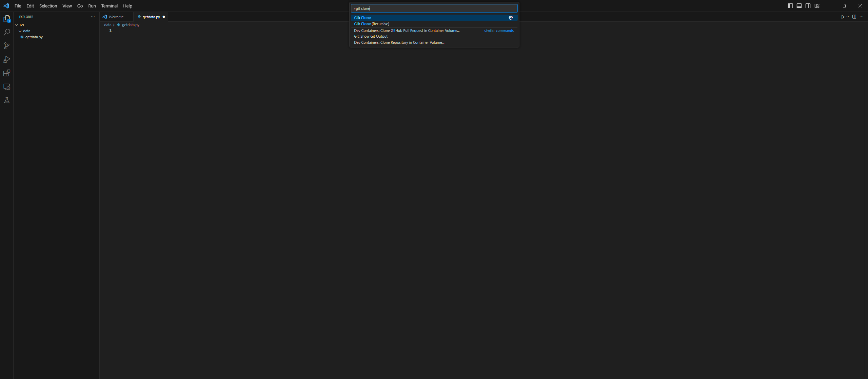The width and height of the screenshot is (868, 379).
Task: Open the Testing flask view
Action: [7, 100]
